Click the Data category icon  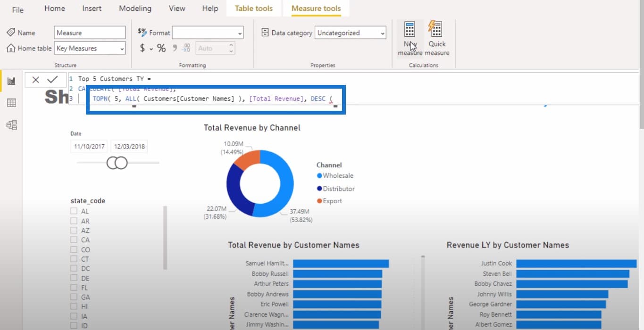265,33
